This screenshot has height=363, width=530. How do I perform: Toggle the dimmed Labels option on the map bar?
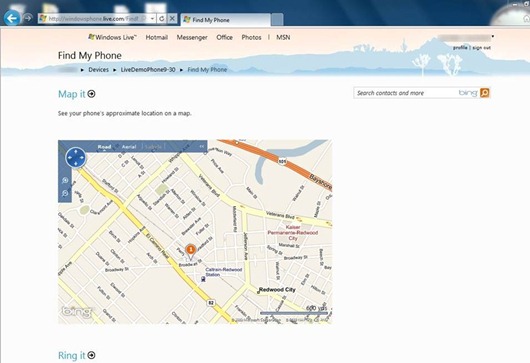click(153, 147)
